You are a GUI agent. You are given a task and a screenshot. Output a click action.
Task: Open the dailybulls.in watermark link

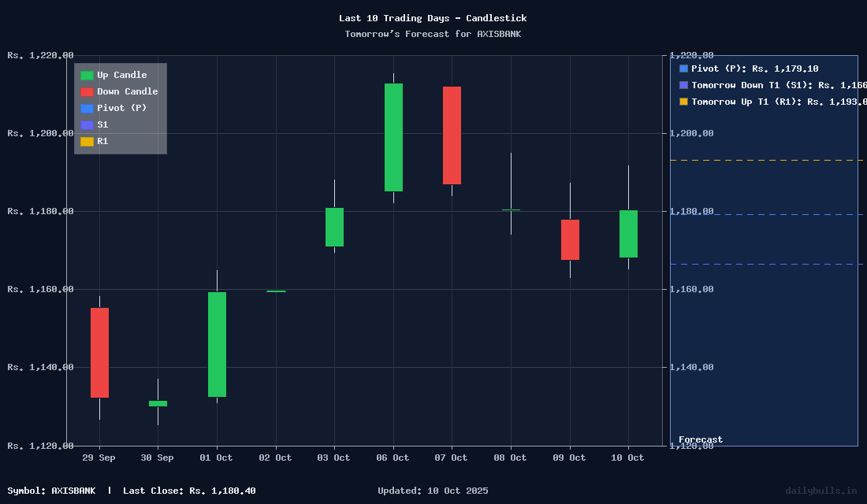point(820,491)
